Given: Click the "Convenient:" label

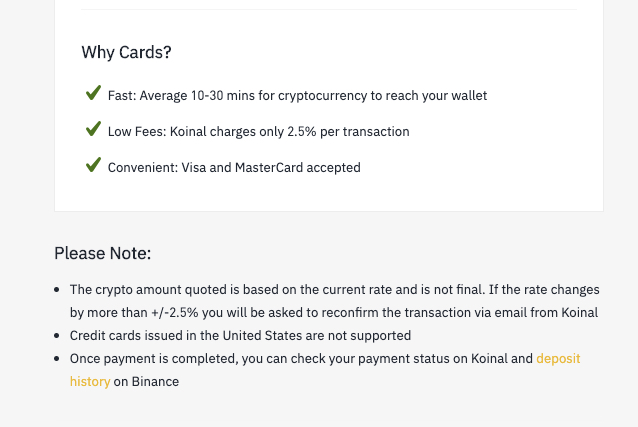Looking at the screenshot, I should (142, 168).
